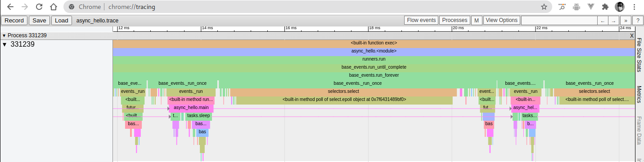Open the Extensions puzzle piece menu
Viewport: 644px width, 162px height.
point(605,7)
